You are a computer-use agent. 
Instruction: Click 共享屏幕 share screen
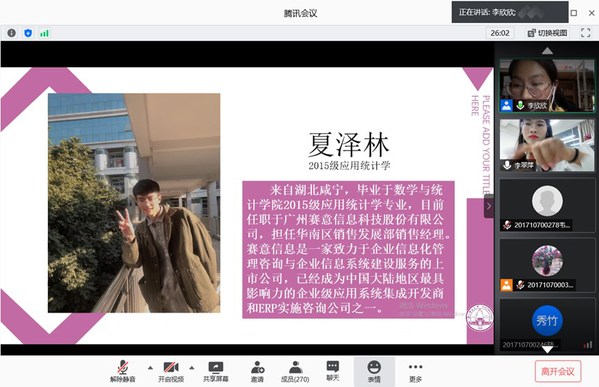pos(215,371)
